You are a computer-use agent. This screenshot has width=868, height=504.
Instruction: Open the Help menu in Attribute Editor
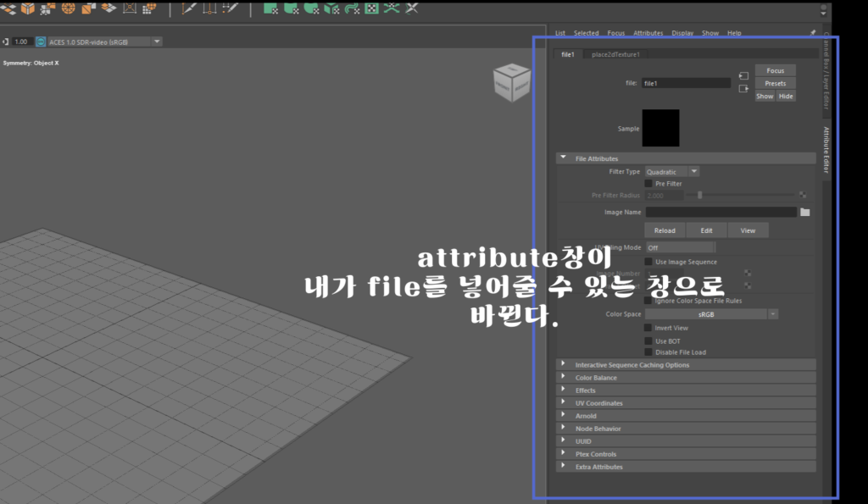pyautogui.click(x=734, y=33)
